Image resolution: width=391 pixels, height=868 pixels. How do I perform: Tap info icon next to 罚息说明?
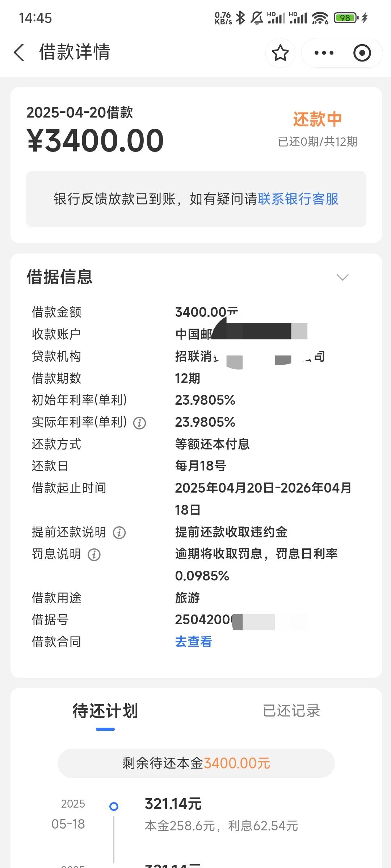click(94, 554)
